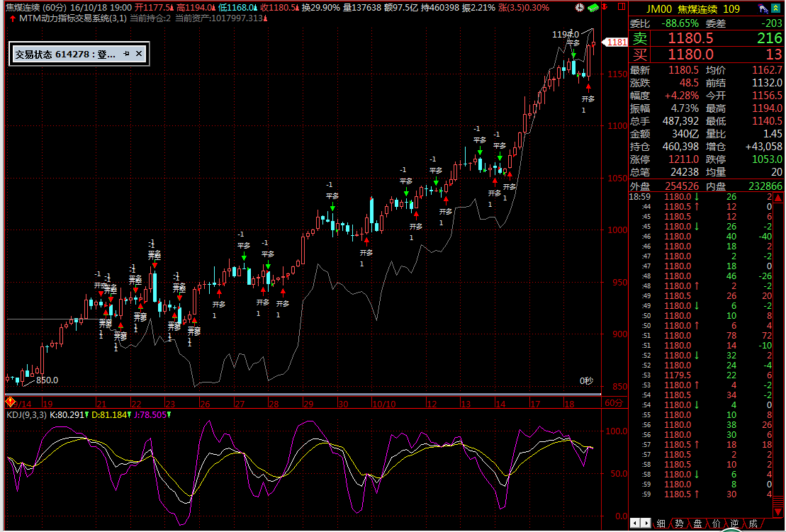Click the clock icon above the chart
This screenshot has height=532, width=786.
pyautogui.click(x=579, y=8)
